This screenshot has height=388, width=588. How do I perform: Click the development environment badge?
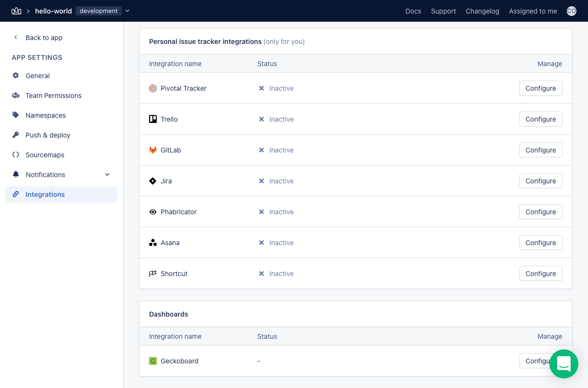[x=99, y=11]
